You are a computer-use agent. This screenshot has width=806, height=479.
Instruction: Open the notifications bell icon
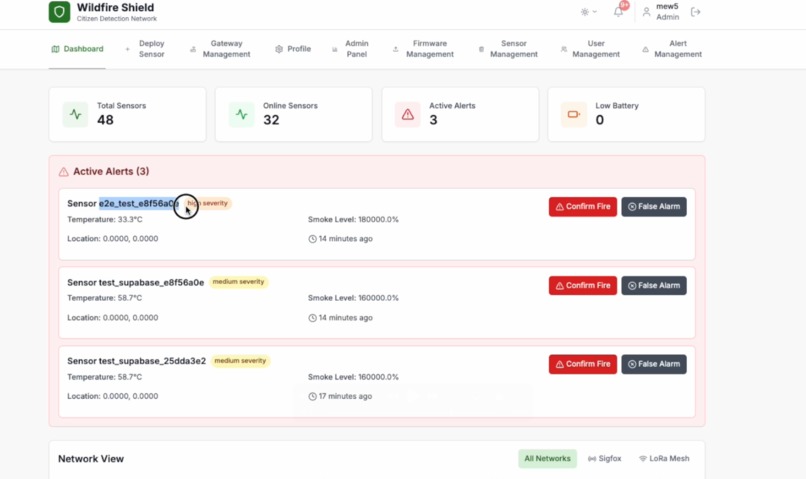coord(618,12)
